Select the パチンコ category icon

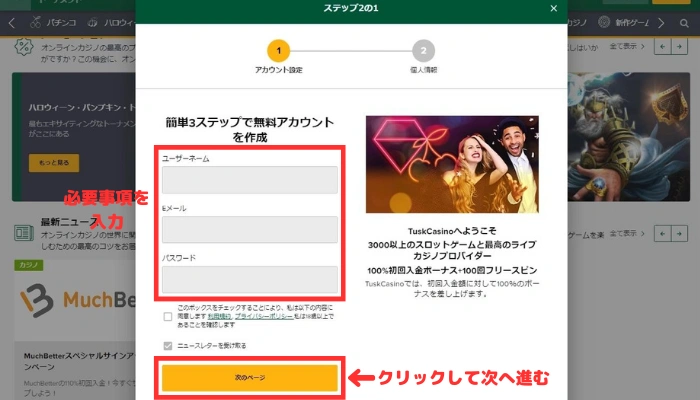36,22
